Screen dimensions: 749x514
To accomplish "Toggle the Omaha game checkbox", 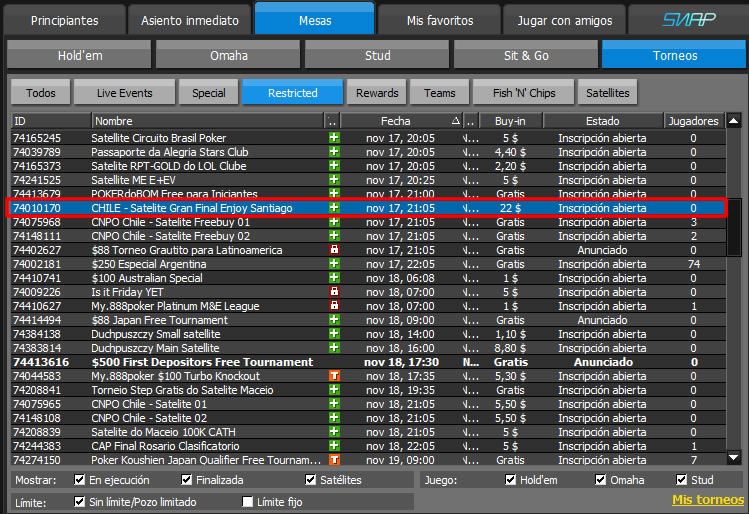I will pyautogui.click(x=601, y=480).
